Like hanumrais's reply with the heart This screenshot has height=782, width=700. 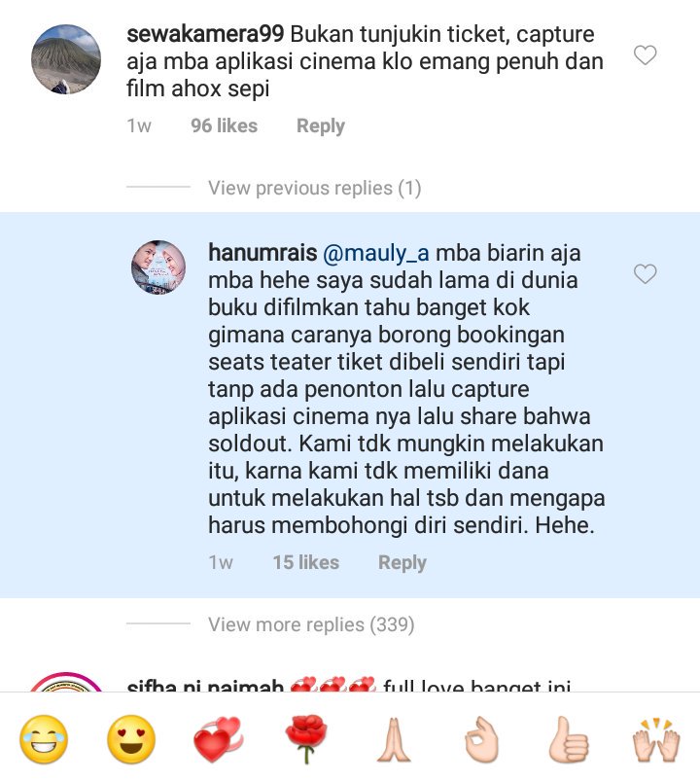coord(646,274)
